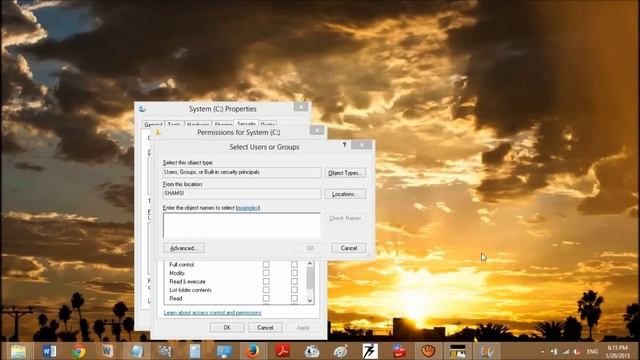Click the Locations button

345,194
